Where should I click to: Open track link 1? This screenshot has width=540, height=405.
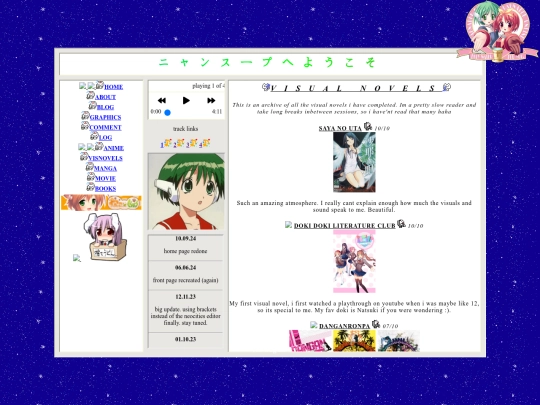tap(162, 145)
